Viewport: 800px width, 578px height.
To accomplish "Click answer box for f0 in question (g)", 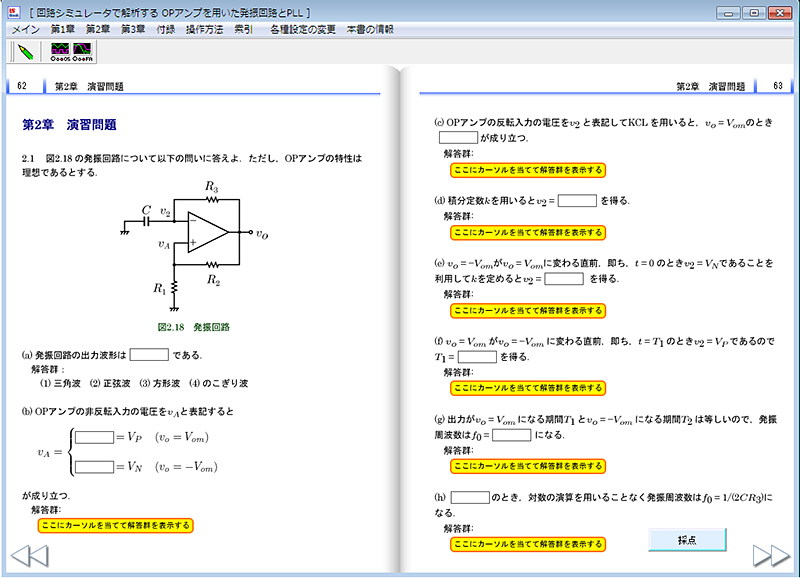I will (511, 435).
